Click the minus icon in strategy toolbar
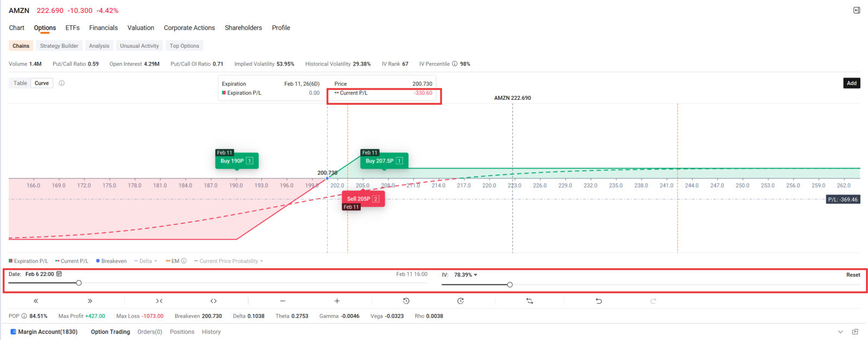Image resolution: width=868 pixels, height=340 pixels. tap(283, 301)
